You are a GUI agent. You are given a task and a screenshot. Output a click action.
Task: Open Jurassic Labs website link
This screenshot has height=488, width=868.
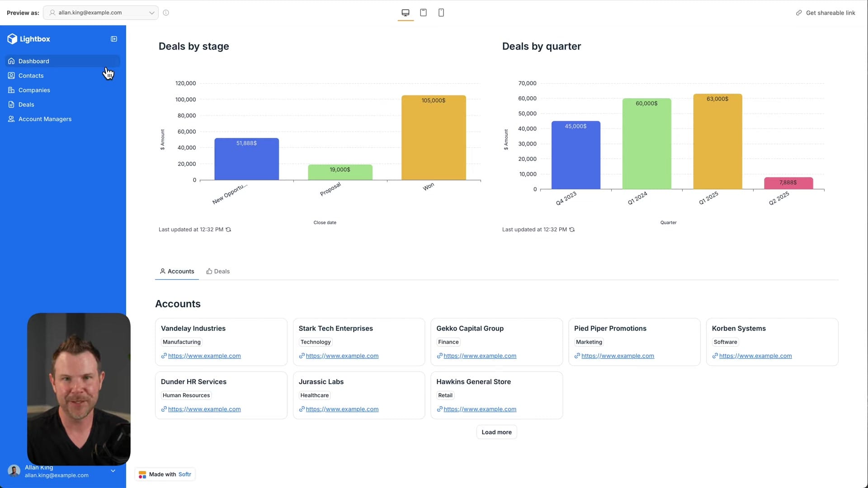coord(342,409)
